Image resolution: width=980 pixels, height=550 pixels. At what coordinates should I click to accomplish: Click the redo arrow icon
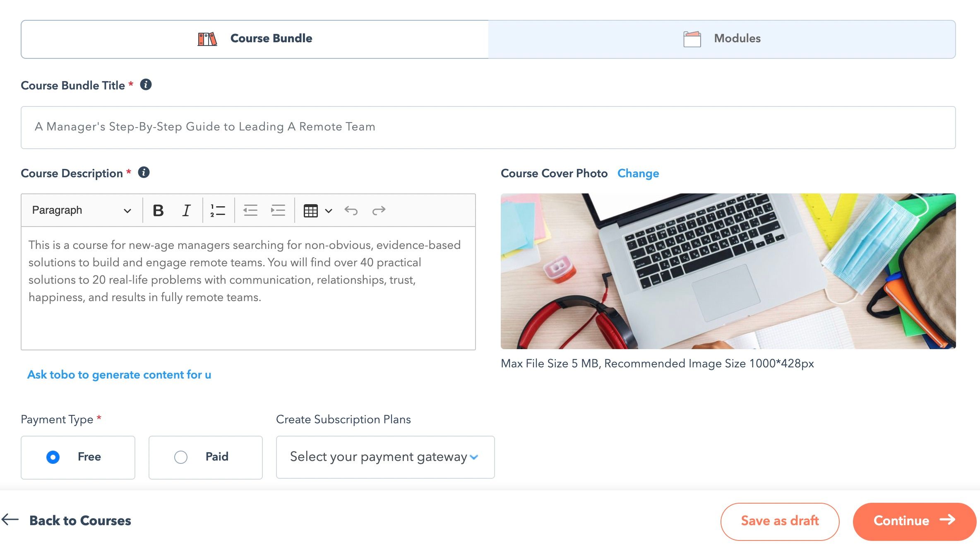pyautogui.click(x=379, y=210)
